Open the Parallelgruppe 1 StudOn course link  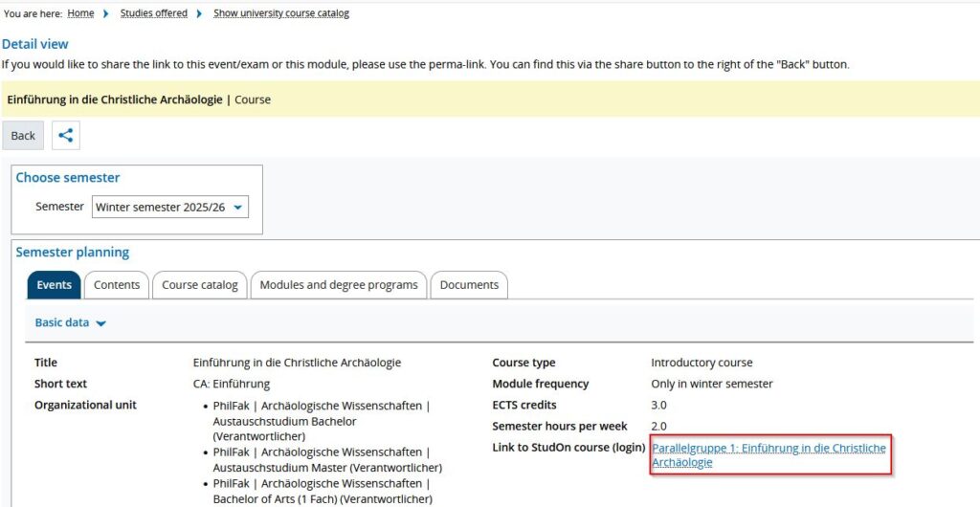tap(768, 455)
